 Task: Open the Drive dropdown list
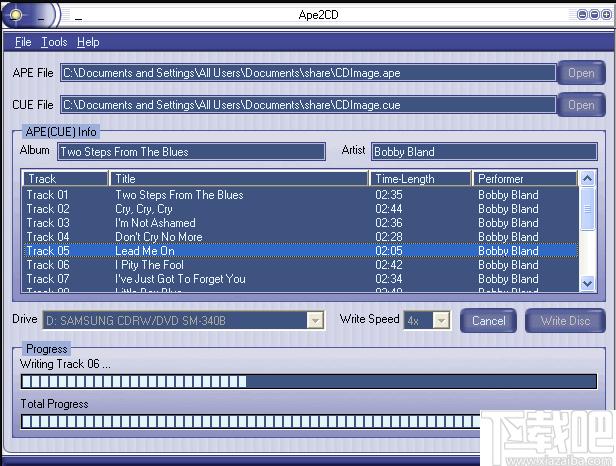point(315,321)
